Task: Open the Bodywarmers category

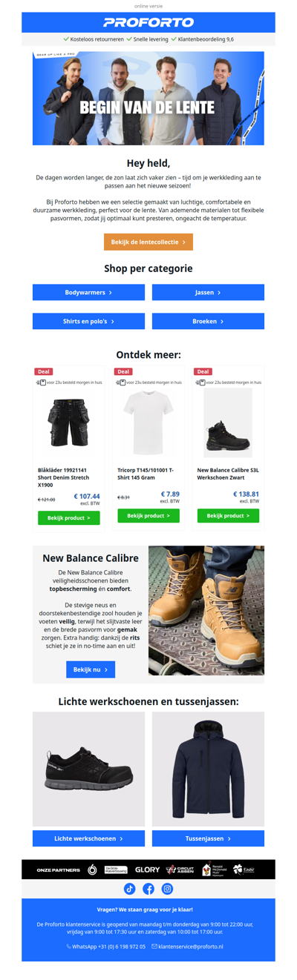Action: point(88,293)
